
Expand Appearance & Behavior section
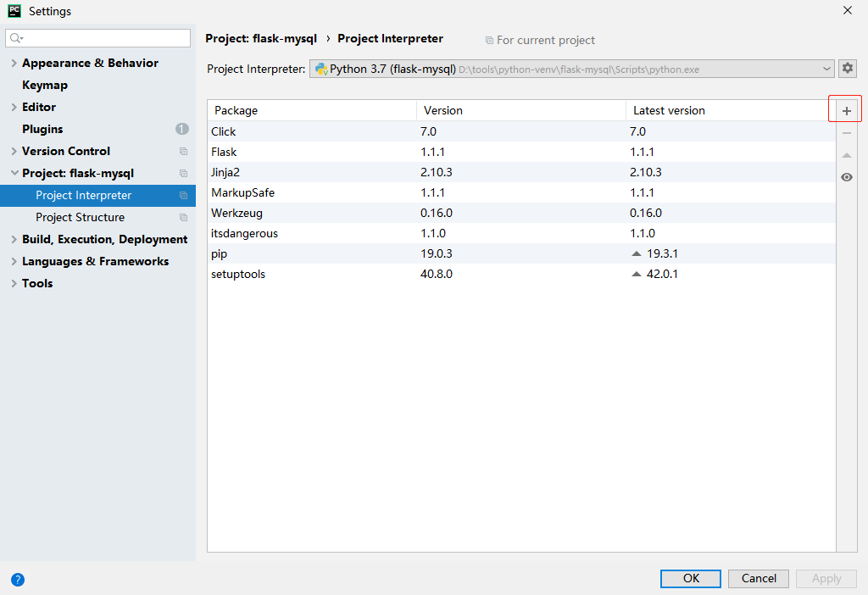click(14, 63)
